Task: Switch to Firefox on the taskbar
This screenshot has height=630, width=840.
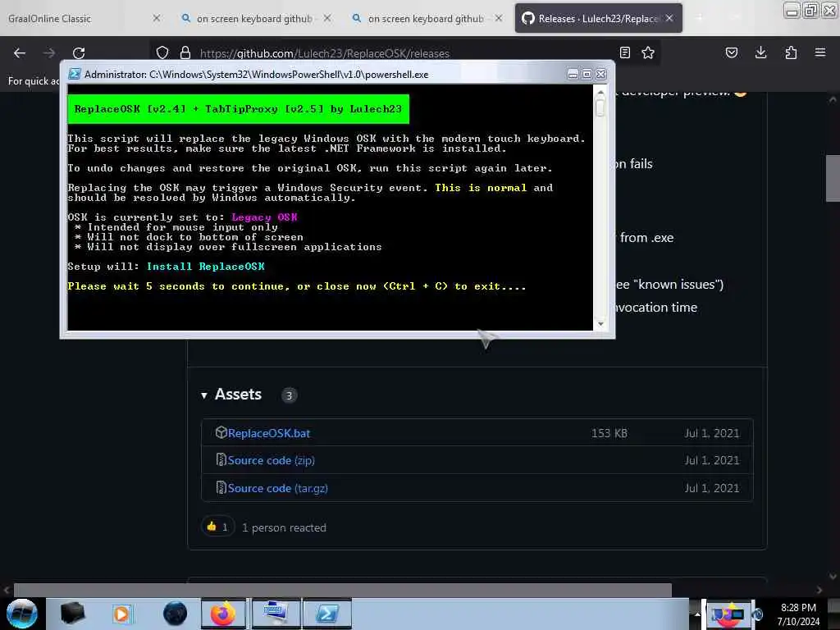Action: [x=223, y=614]
